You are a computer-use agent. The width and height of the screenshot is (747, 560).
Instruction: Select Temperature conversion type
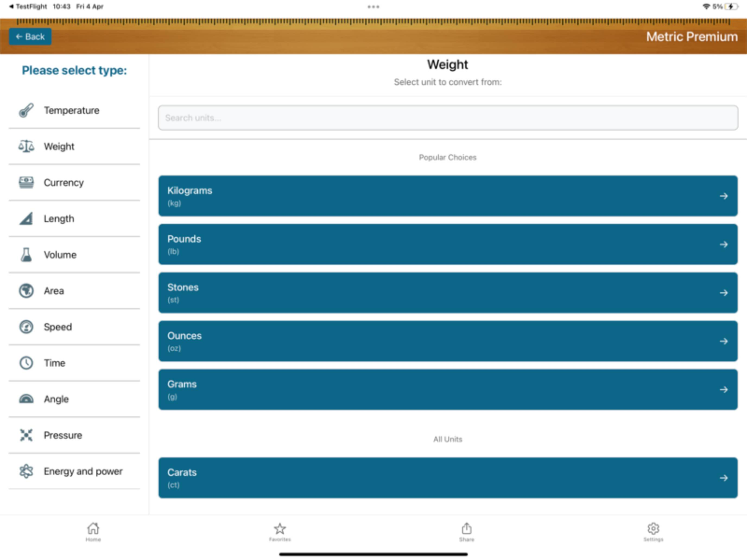(x=74, y=110)
